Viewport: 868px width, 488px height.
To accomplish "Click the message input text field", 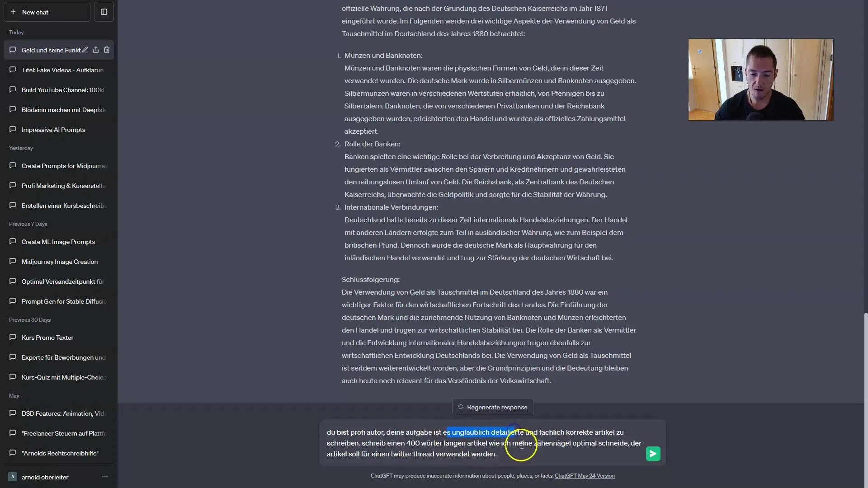I will [x=484, y=443].
